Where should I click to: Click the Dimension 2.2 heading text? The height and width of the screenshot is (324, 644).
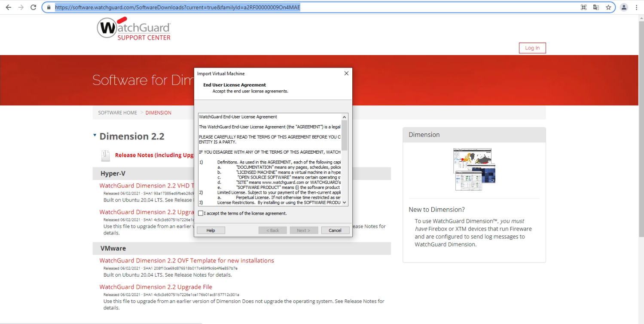132,136
